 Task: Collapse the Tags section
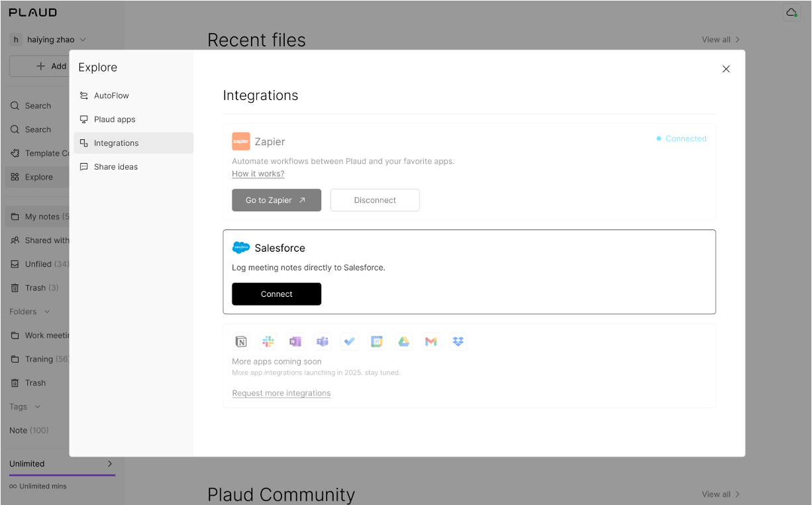(37, 406)
